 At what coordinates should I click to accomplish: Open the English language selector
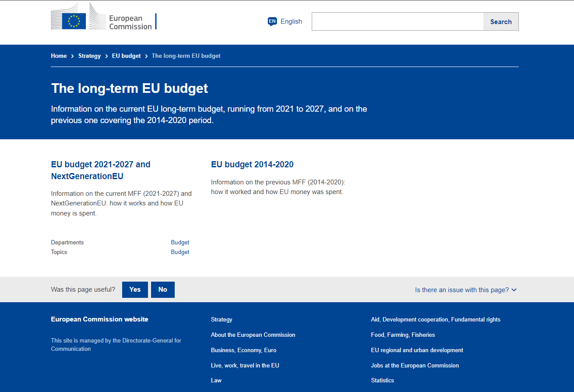coord(285,21)
